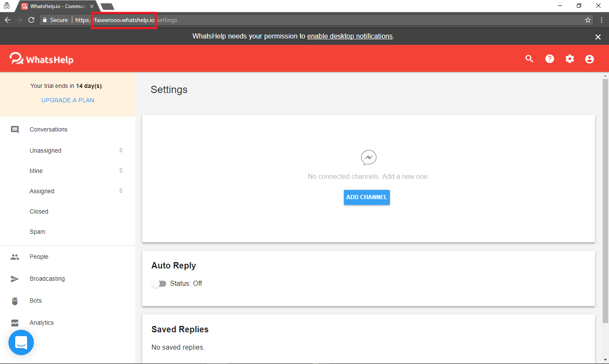Click the Settings page heading
609x364 pixels.
(169, 90)
